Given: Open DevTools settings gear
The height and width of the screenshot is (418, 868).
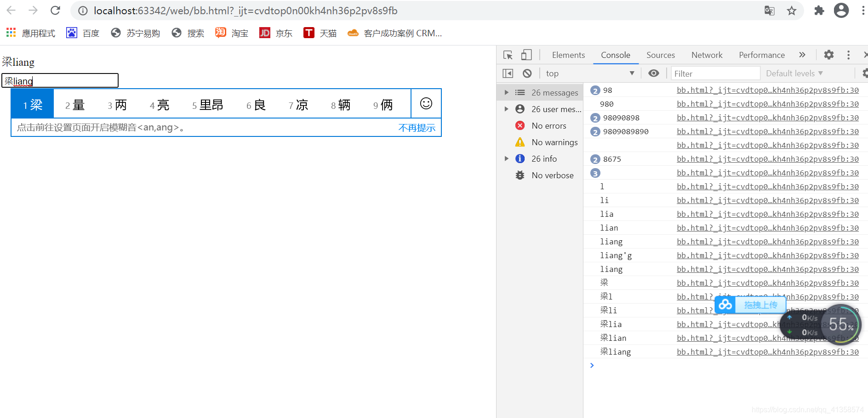Looking at the screenshot, I should [x=828, y=55].
